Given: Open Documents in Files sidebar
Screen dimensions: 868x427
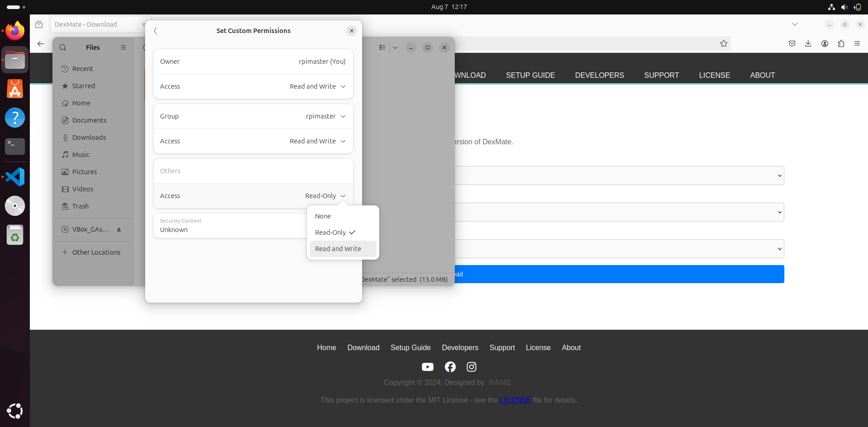Looking at the screenshot, I should (93, 120).
